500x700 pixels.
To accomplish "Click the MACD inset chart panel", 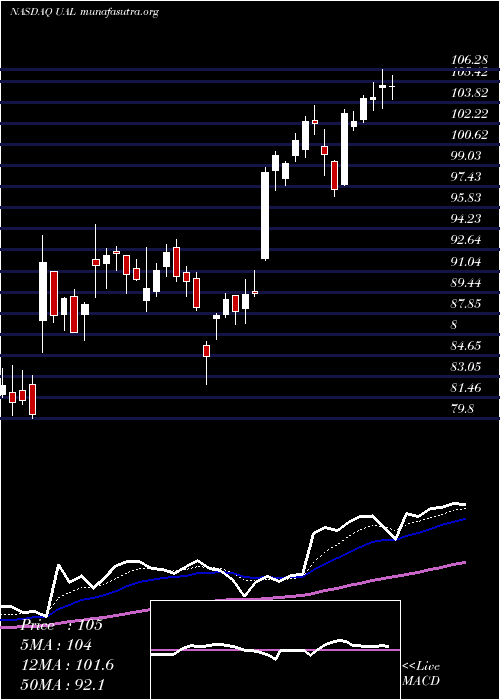I will pos(275,650).
